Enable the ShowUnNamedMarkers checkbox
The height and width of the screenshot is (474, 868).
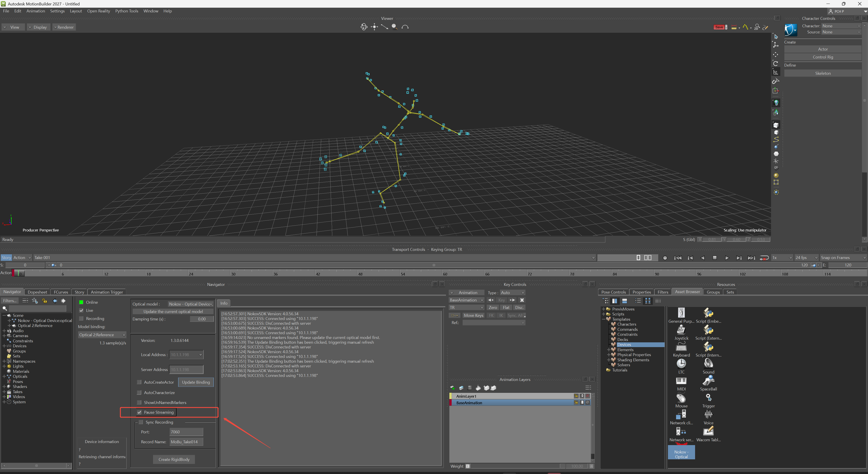[139, 402]
